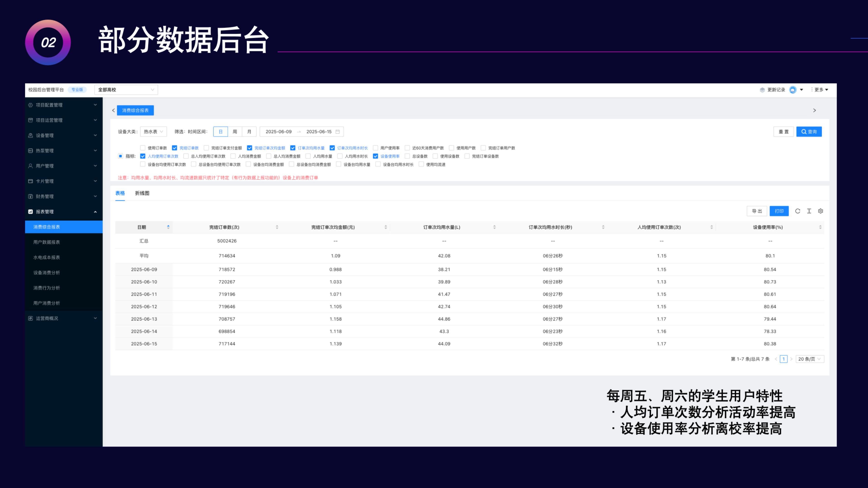The height and width of the screenshot is (488, 868).
Task: Click the 更新记录 icon in header
Action: pyautogui.click(x=762, y=90)
